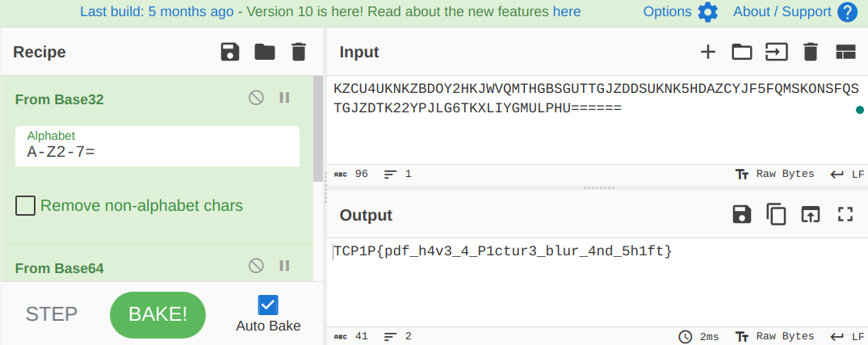Save output to file
Image resolution: width=868 pixels, height=345 pixels.
(742, 215)
